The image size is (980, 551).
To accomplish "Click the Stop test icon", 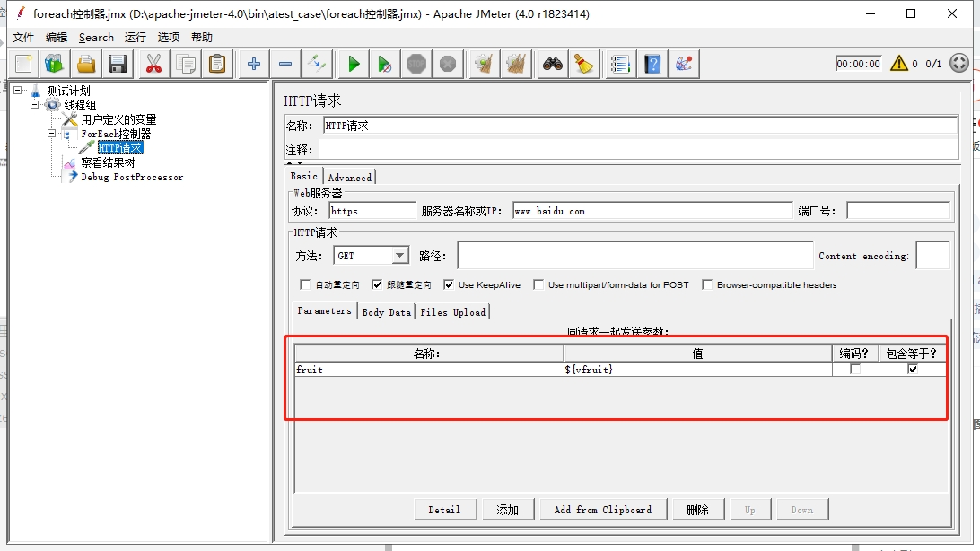I will tap(416, 64).
